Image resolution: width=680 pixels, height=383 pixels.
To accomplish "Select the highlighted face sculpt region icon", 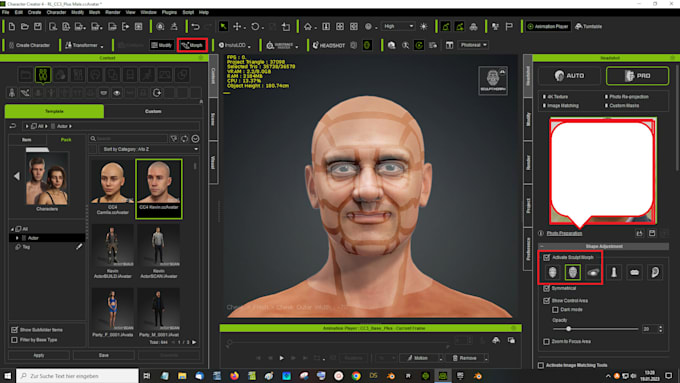I will click(572, 272).
